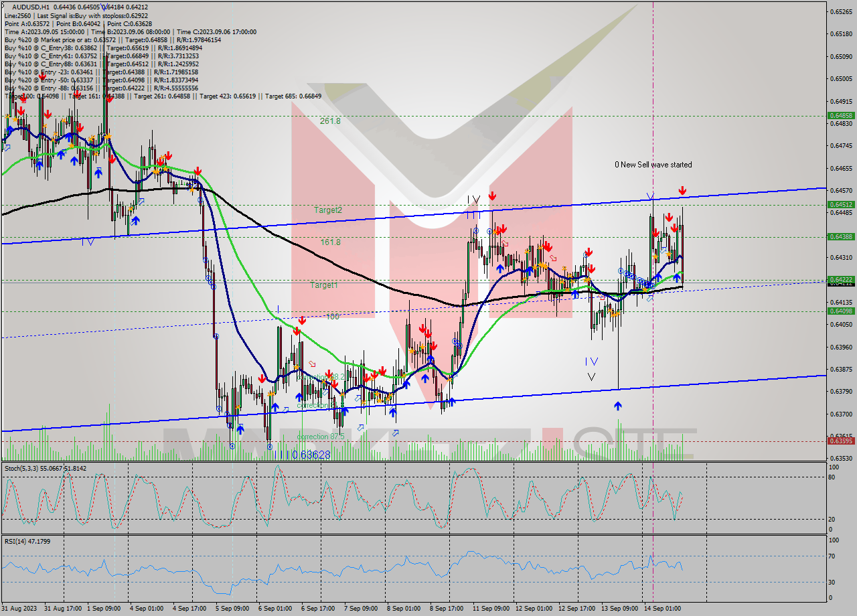Click '13 Sep 09:00' on time axis

(619, 609)
